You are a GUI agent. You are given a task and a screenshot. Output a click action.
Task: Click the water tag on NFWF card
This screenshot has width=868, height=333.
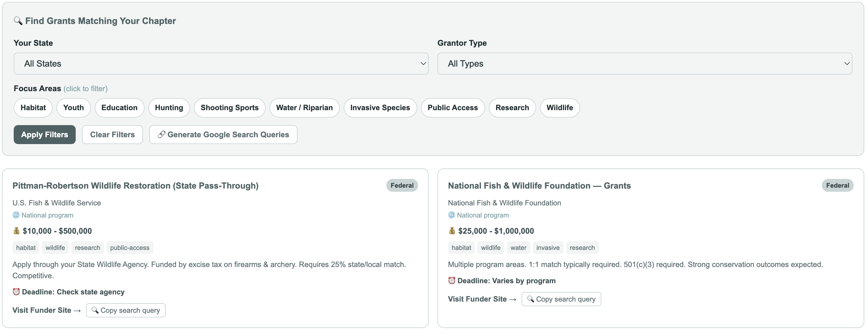pos(518,248)
